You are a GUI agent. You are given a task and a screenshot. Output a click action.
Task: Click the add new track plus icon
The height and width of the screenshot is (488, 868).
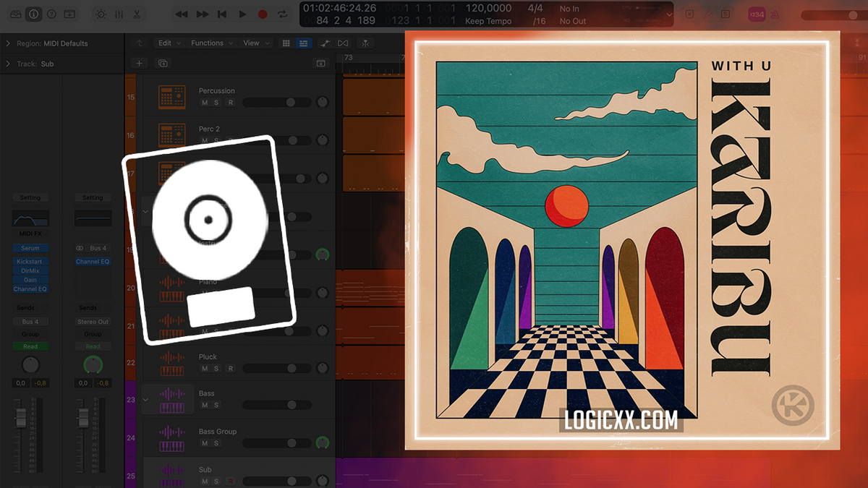(139, 63)
